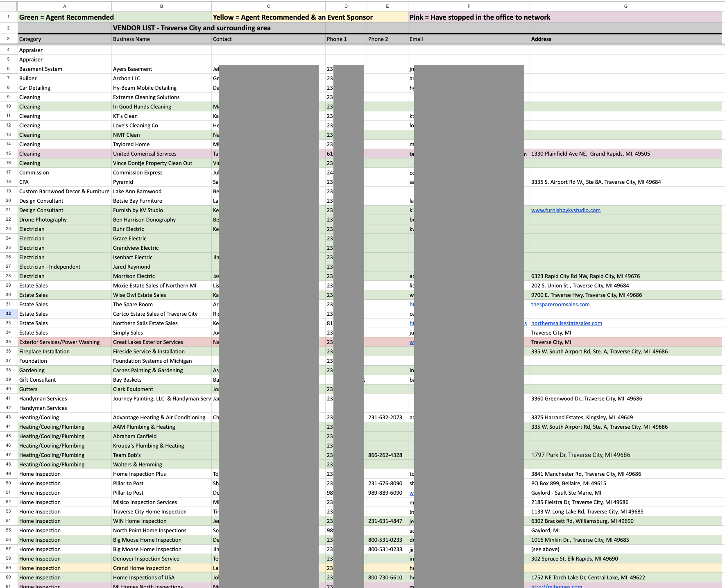Select the "3335 S. Airport Rd W." address cell
This screenshot has height=588, width=725.
coord(625,182)
